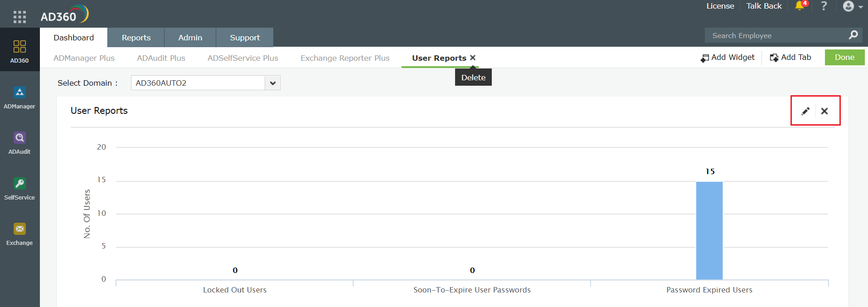The width and height of the screenshot is (868, 307).
Task: Click the Search Employee input field
Action: [775, 35]
